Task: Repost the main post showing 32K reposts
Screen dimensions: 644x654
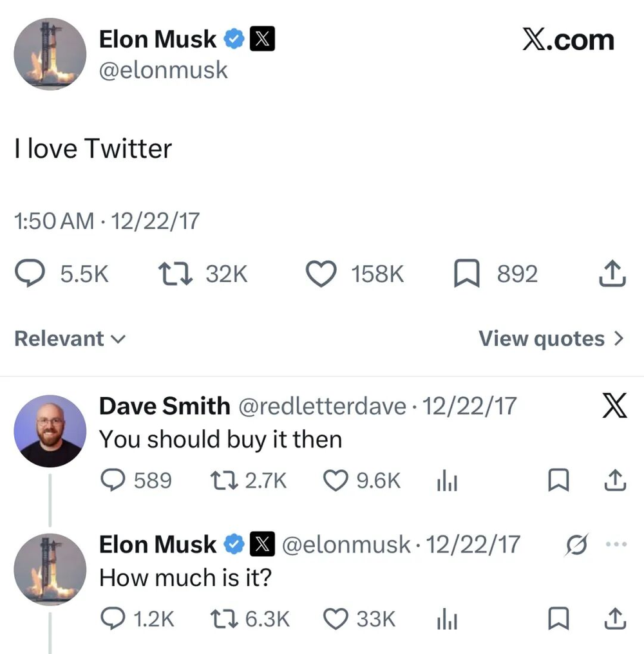Action: [x=175, y=274]
